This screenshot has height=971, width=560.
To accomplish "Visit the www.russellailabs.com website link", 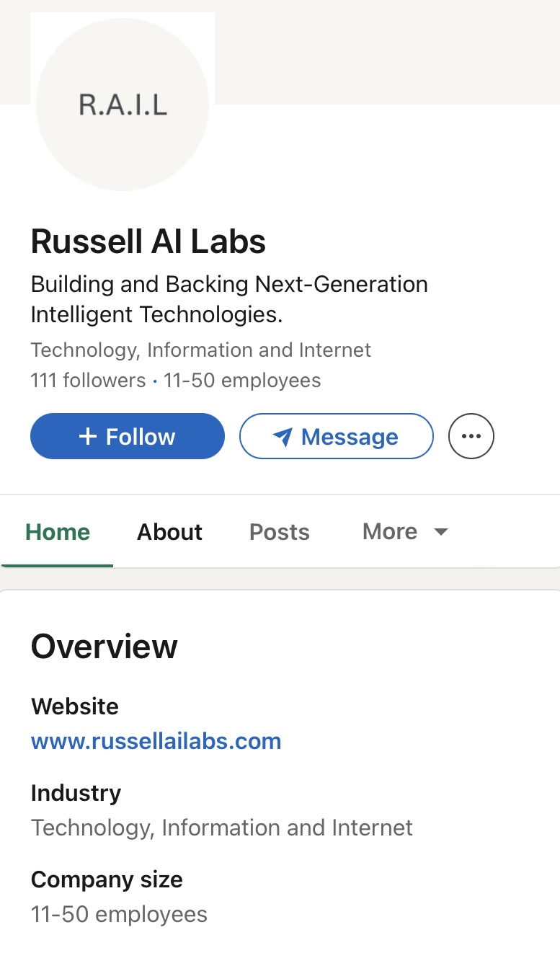I will click(156, 741).
